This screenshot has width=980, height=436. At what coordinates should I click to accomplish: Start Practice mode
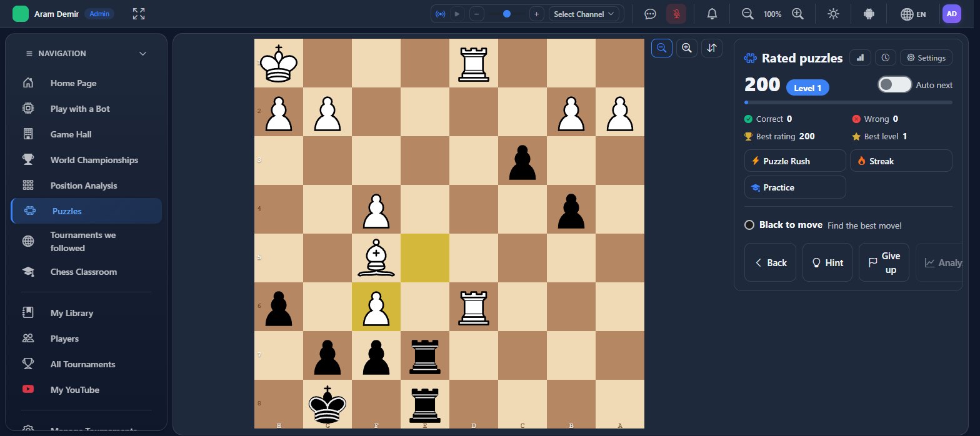[x=795, y=187]
